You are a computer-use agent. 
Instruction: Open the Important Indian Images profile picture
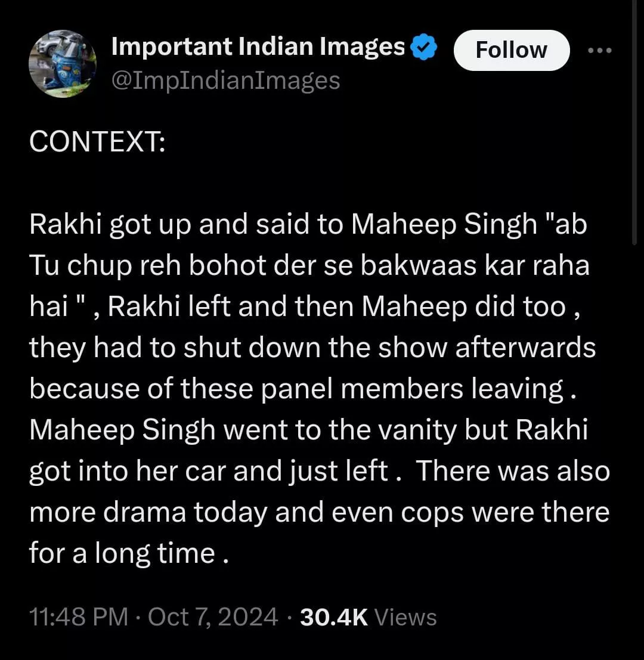click(62, 64)
